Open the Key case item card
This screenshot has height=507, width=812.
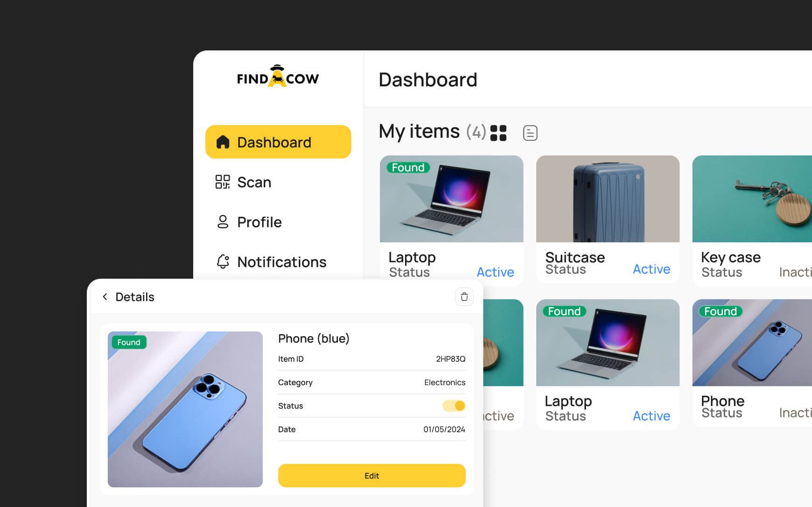point(752,220)
